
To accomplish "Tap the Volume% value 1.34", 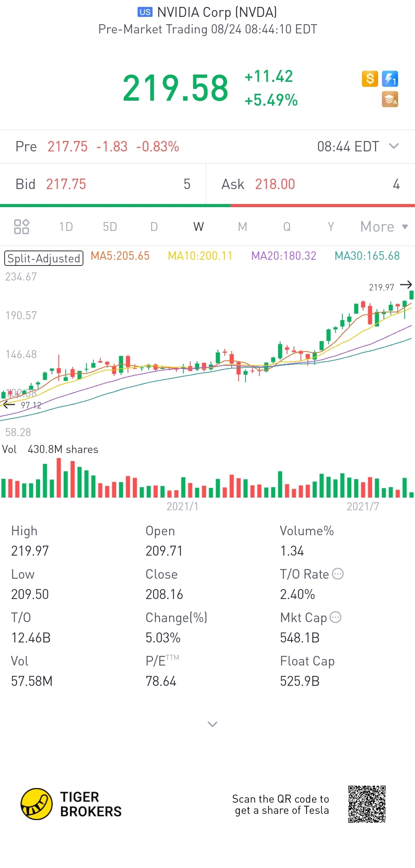I will [292, 551].
